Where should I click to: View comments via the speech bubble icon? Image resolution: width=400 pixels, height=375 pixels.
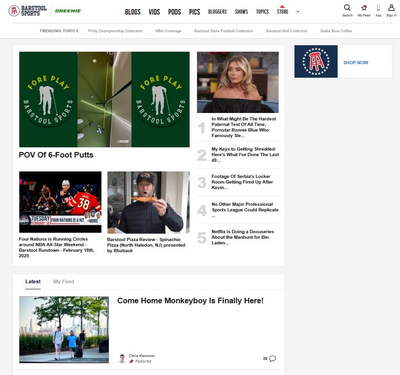coord(273,358)
